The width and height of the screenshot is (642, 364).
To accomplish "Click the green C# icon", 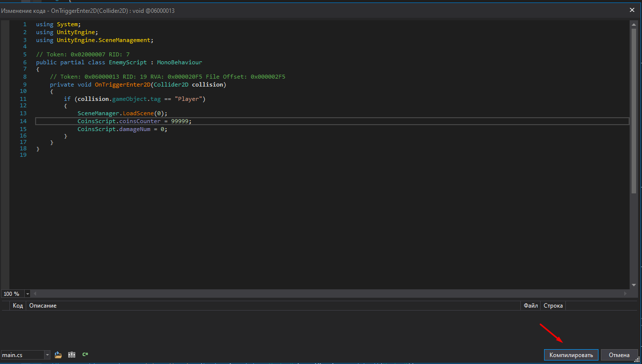I will 85,355.
